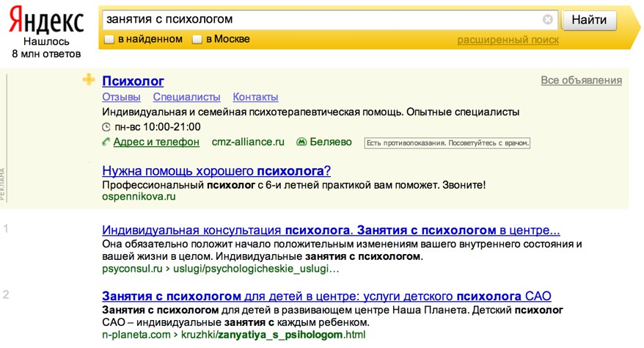Open the 'Адрес и телефон' link
Image resolution: width=644 pixels, height=348 pixels.
pos(156,142)
